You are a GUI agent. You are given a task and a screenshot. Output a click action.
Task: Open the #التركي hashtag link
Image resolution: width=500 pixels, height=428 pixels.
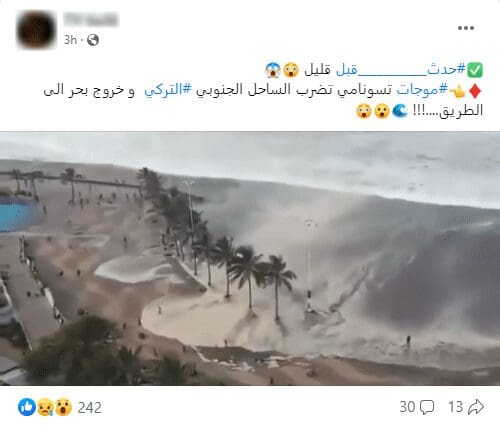tap(168, 90)
